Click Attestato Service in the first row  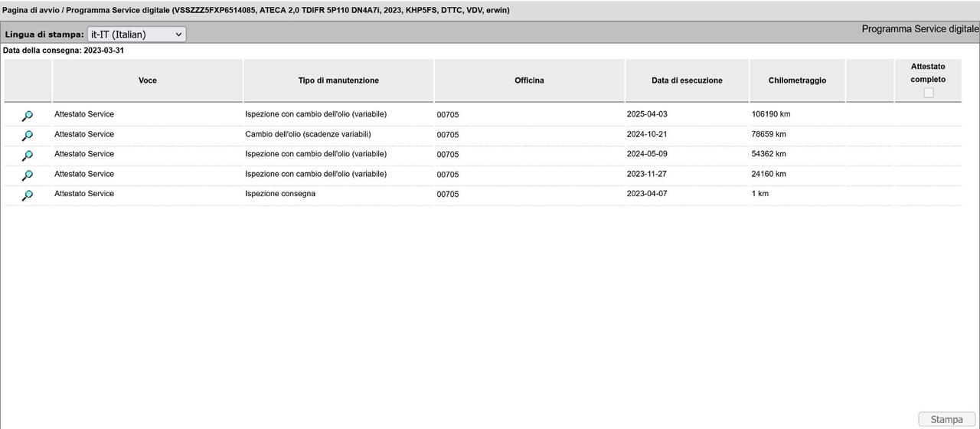(84, 114)
